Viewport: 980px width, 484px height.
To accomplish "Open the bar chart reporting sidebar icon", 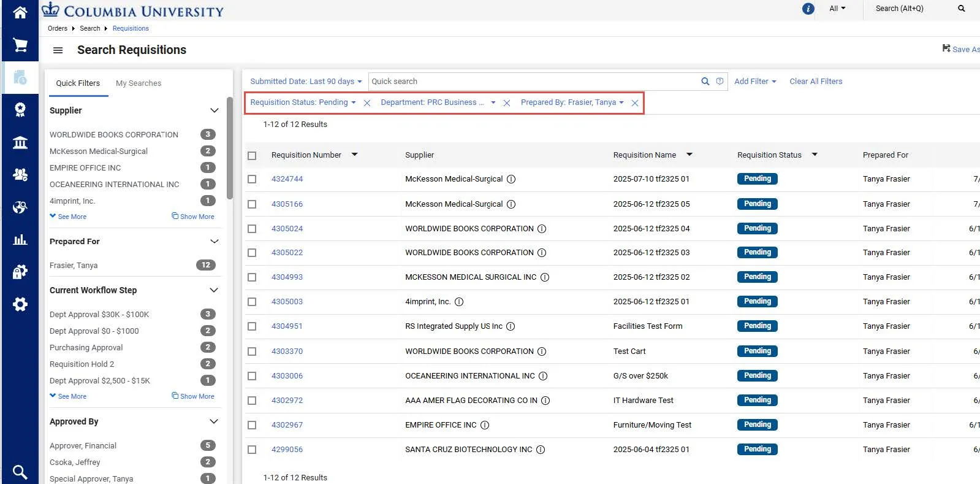I will click(x=20, y=239).
